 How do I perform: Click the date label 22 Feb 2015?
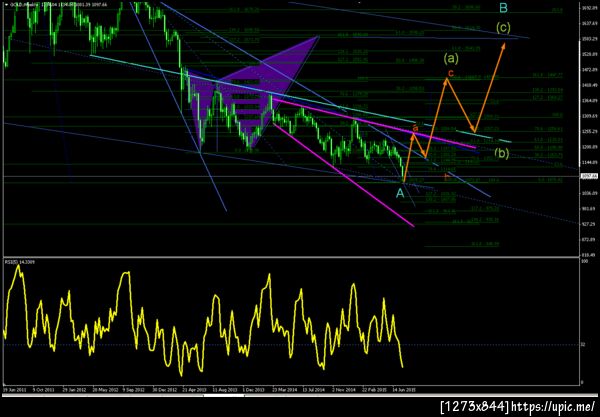pyautogui.click(x=375, y=390)
